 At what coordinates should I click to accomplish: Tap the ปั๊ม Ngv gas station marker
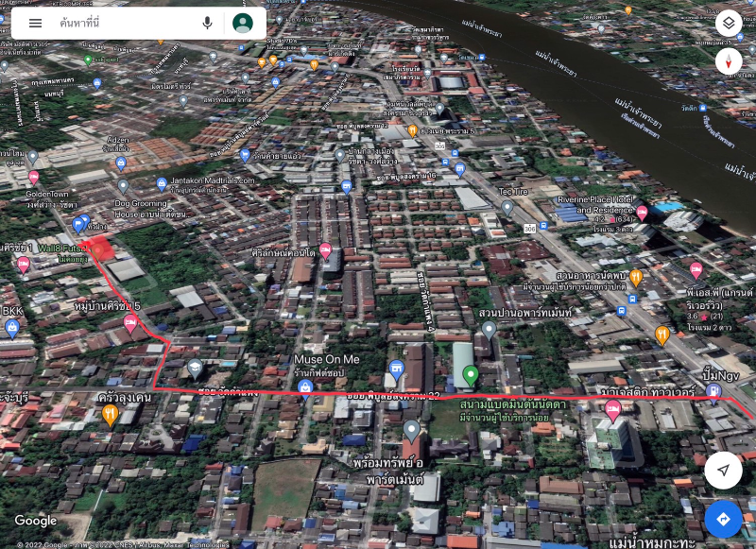pyautogui.click(x=713, y=391)
